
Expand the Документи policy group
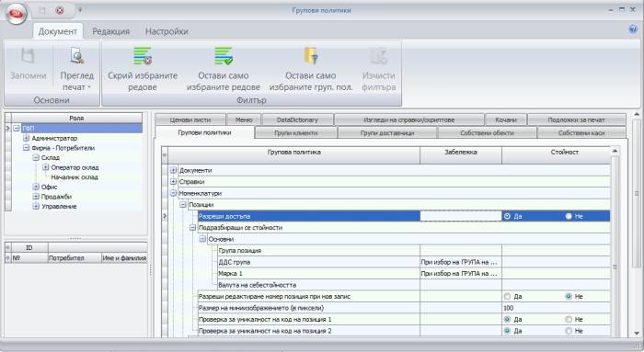173,170
